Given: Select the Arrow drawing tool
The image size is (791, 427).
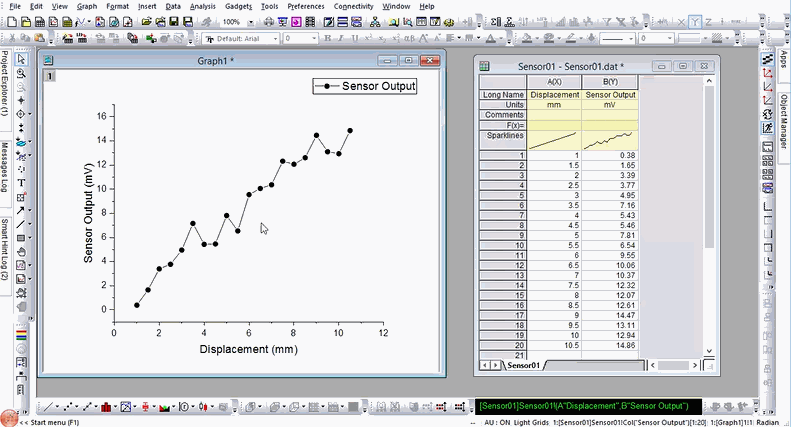Looking at the screenshot, I should point(21,211).
